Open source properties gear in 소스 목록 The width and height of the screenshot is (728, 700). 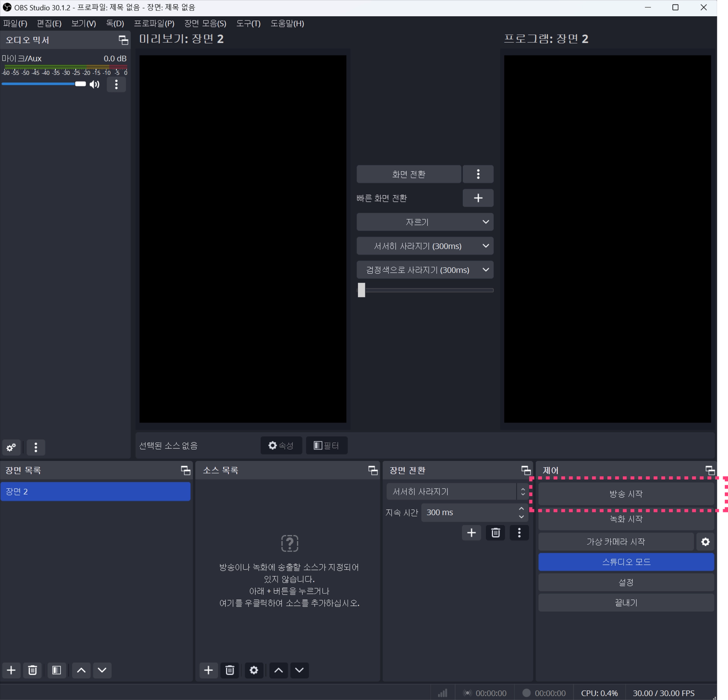tap(254, 670)
